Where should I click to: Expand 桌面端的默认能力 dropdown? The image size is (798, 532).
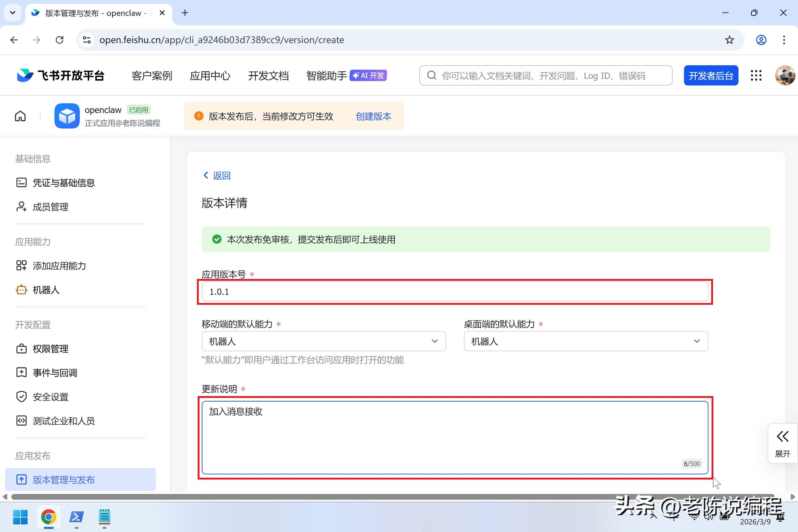click(586, 341)
